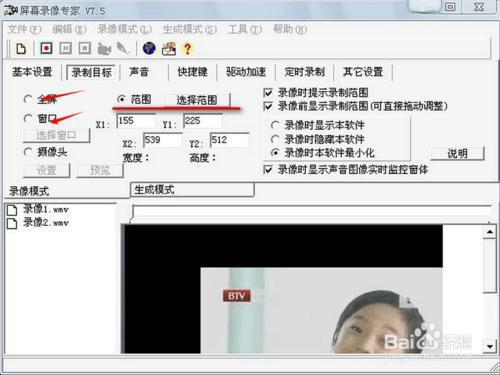This screenshot has height=375, width=500.
Task: Click the 选择范围 button
Action: click(197, 100)
